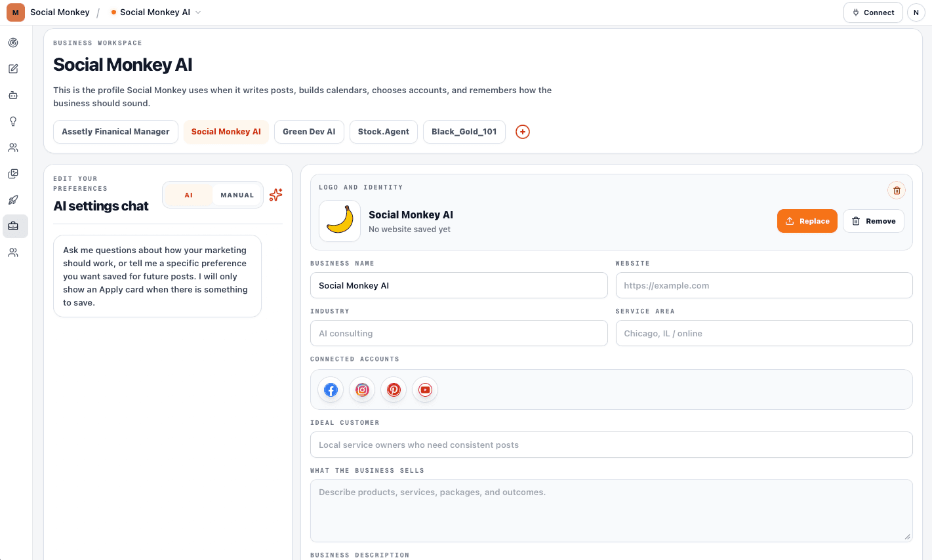Switch to Black_Gold_101 workspace

(x=464, y=132)
